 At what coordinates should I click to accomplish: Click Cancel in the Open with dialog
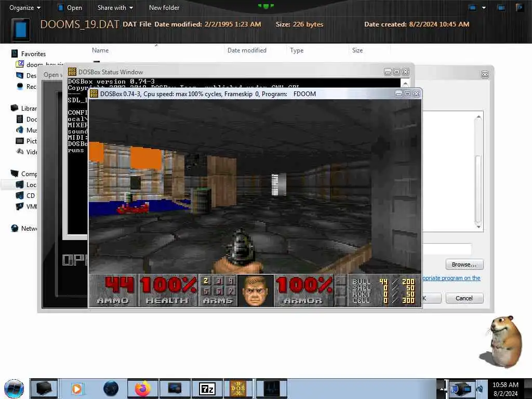click(464, 298)
